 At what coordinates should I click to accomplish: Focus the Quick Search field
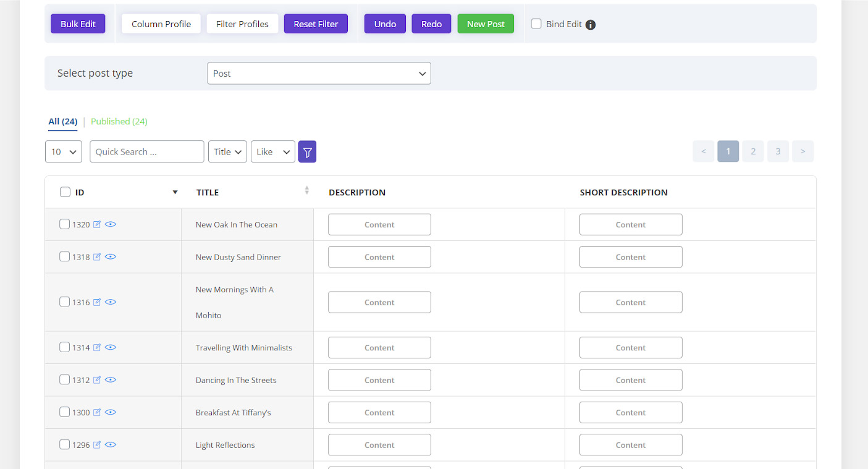tap(147, 151)
